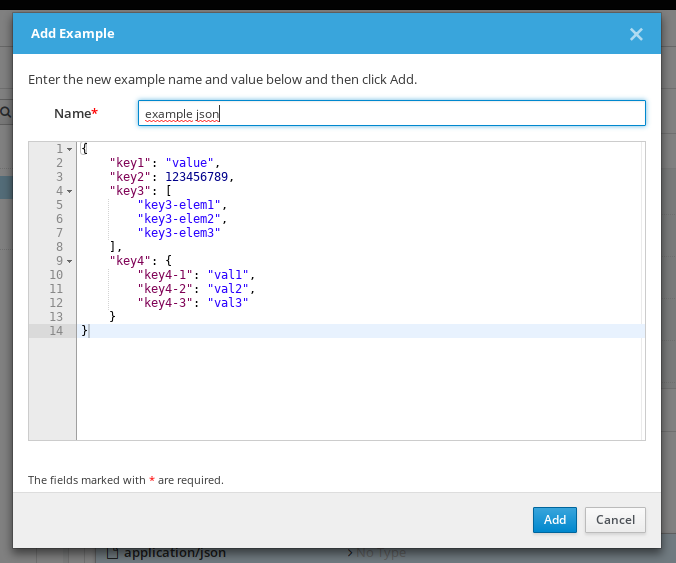
Task: Click the application/json entry behind dialog
Action: click(175, 553)
